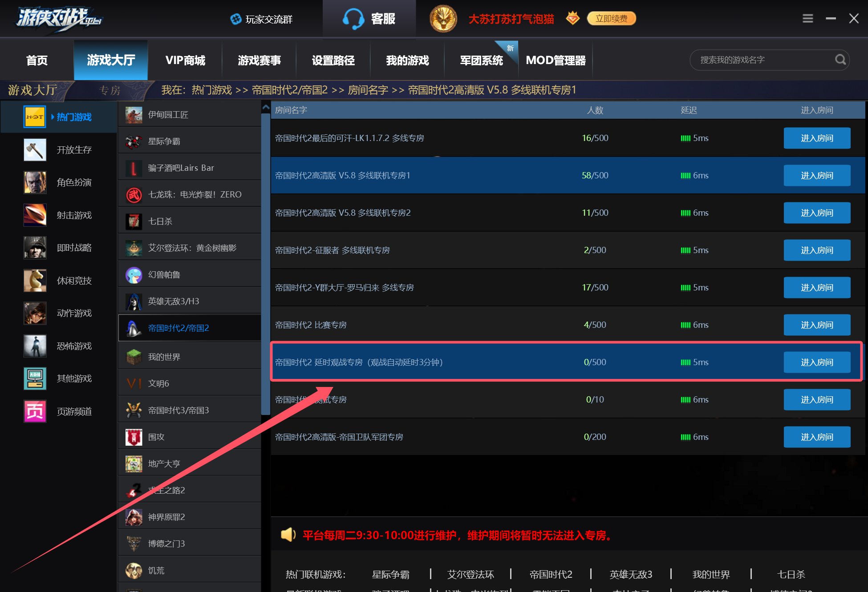Viewport: 868px width, 592px height.
Task: Click the search magnifier icon
Action: pos(840,60)
